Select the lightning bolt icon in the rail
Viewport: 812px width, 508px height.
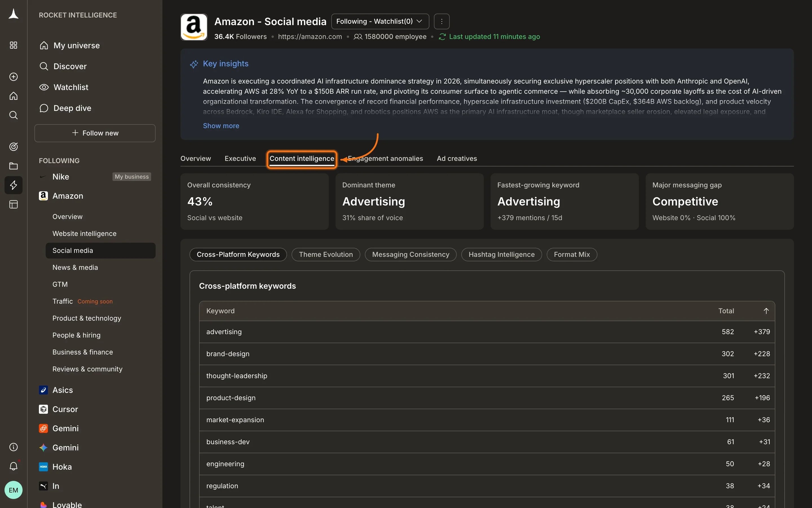[x=14, y=185]
